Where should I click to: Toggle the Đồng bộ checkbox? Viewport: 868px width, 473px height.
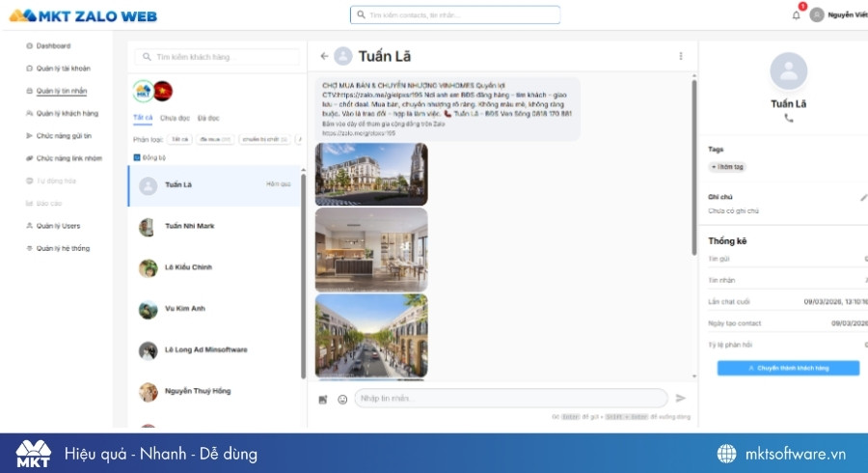(137, 156)
